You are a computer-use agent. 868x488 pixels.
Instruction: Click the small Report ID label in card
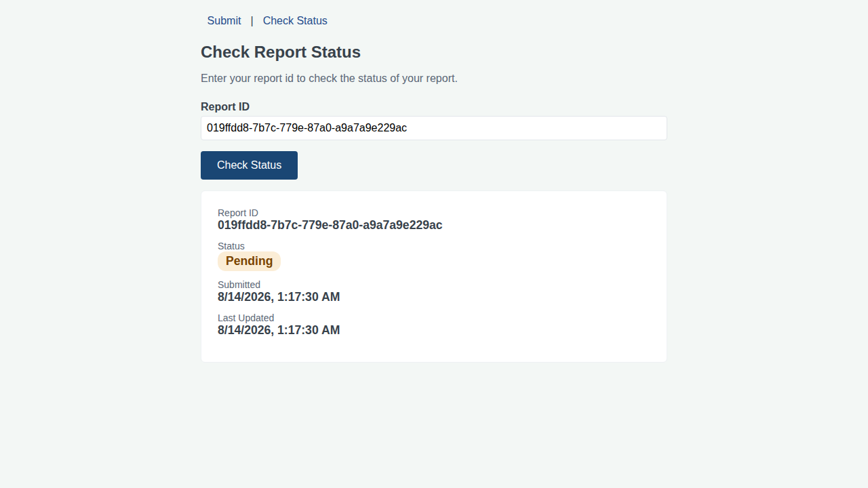(238, 213)
